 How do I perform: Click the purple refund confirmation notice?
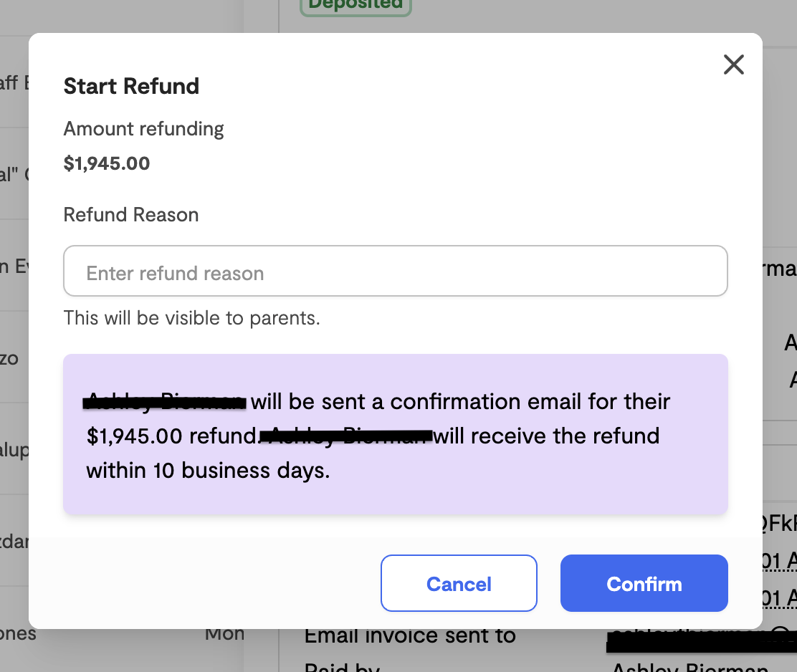coord(395,434)
